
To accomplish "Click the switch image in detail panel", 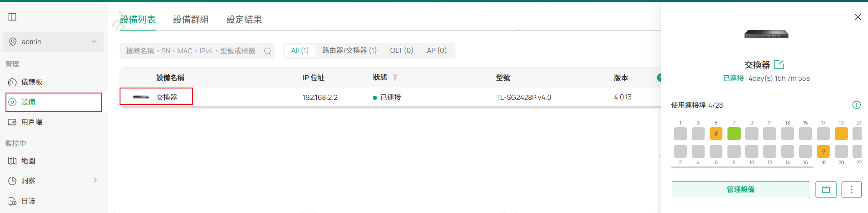I will tap(766, 34).
